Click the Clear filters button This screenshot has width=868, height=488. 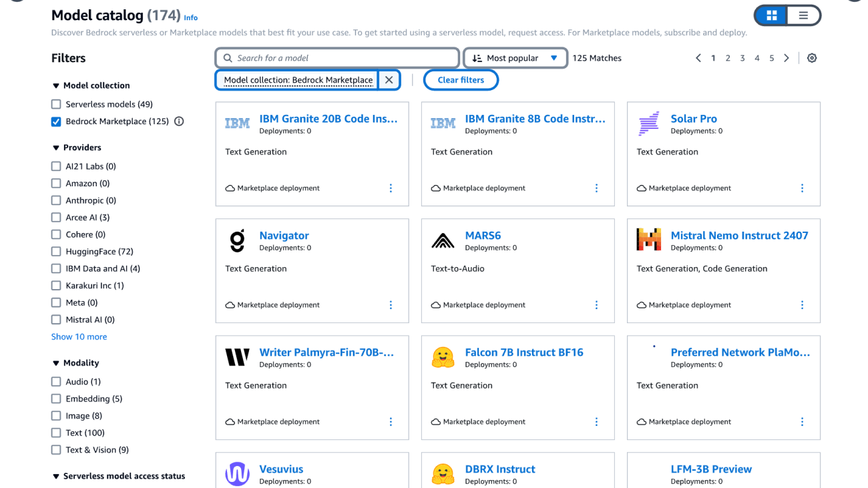click(x=461, y=80)
